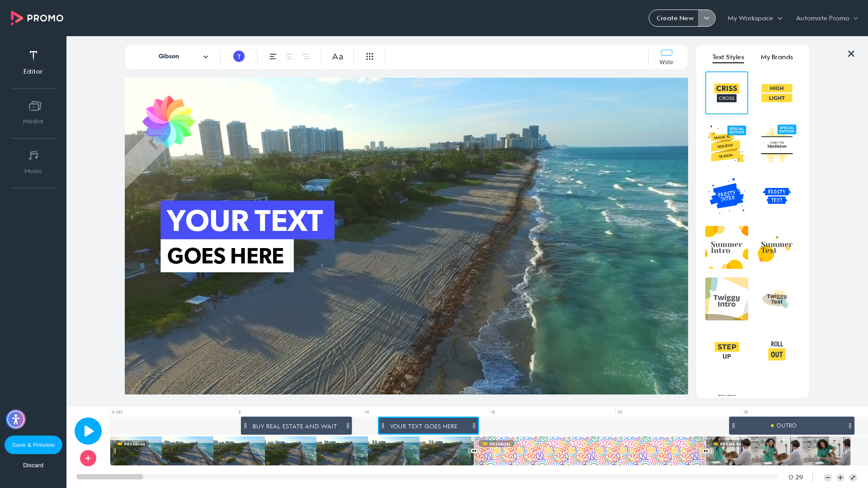
Task: Click the accessibility icon
Action: (16, 419)
